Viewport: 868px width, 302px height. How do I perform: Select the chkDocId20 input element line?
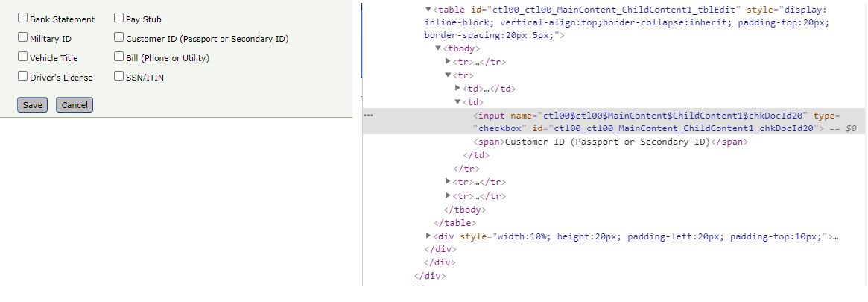point(613,122)
